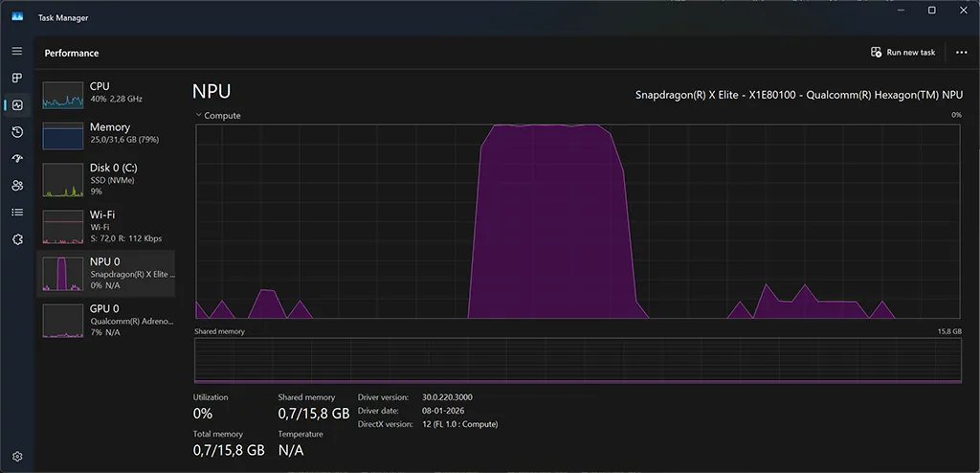Click the Task Manager app icon
980x473 pixels.
[17, 17]
